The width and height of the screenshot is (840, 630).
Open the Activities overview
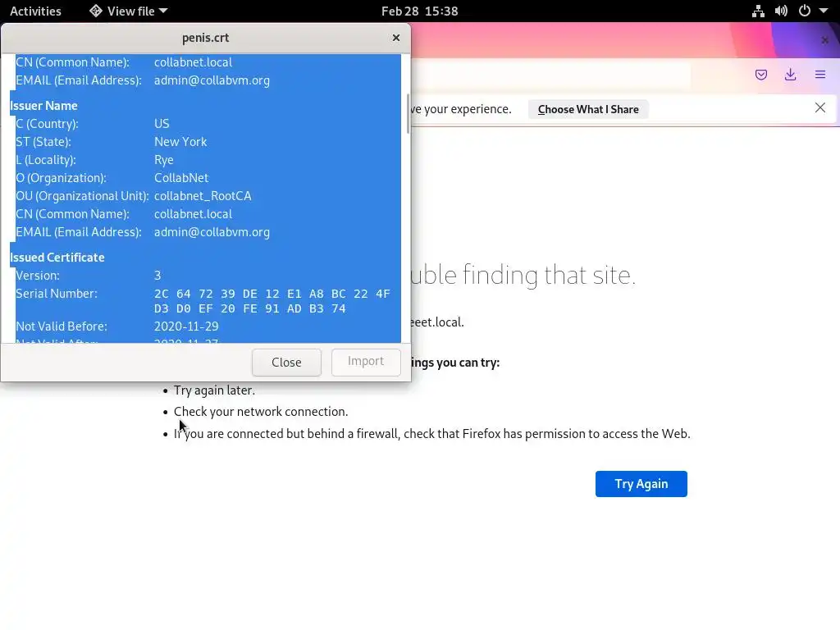[35, 11]
